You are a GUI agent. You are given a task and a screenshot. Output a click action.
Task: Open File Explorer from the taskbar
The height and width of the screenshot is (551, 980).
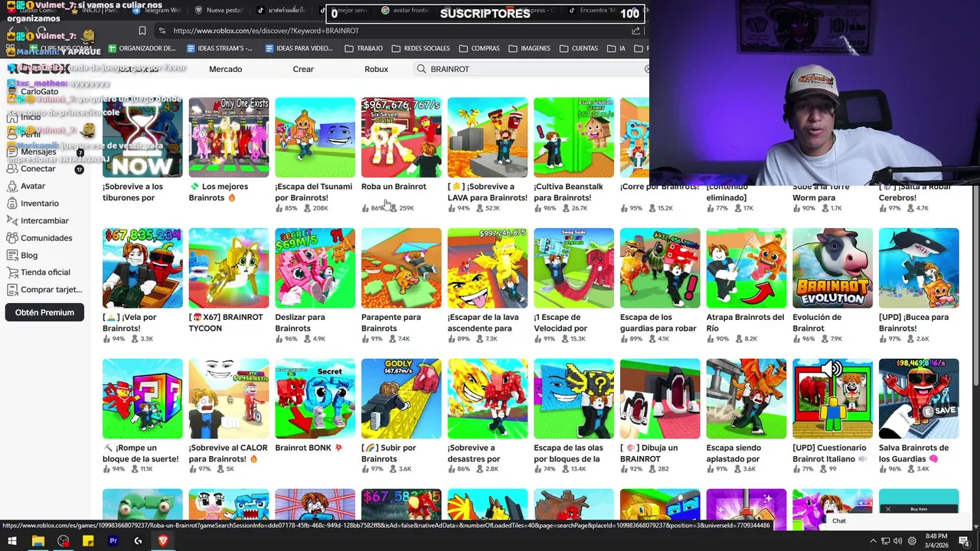[x=38, y=541]
